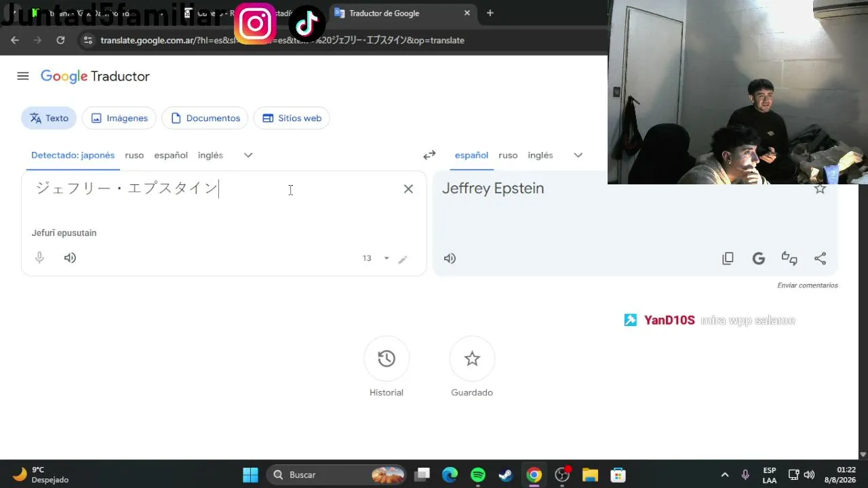Image resolution: width=868 pixels, height=488 pixels.
Task: Rate this translation with the feedback icon
Action: (x=789, y=258)
